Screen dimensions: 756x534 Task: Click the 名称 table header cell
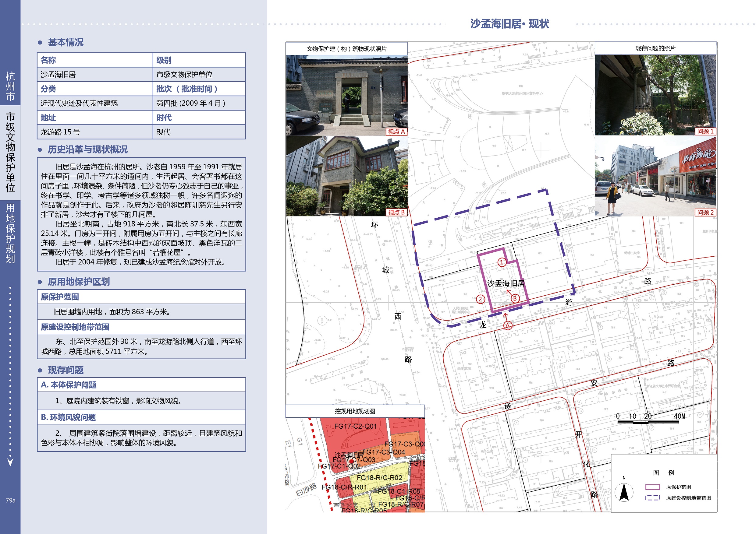[95, 60]
